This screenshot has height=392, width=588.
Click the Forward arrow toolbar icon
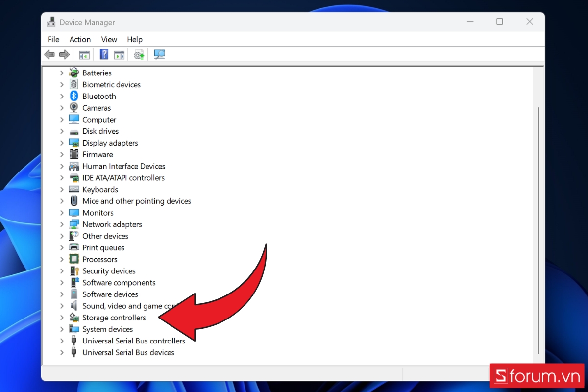pos(64,54)
